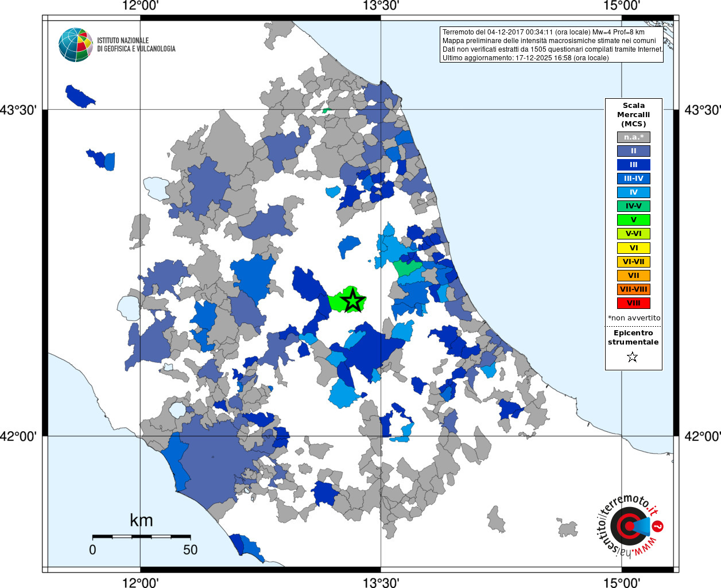Click the bottom 13°30' longitude label
Image resolution: width=721 pixels, height=588 pixels.
pyautogui.click(x=381, y=582)
